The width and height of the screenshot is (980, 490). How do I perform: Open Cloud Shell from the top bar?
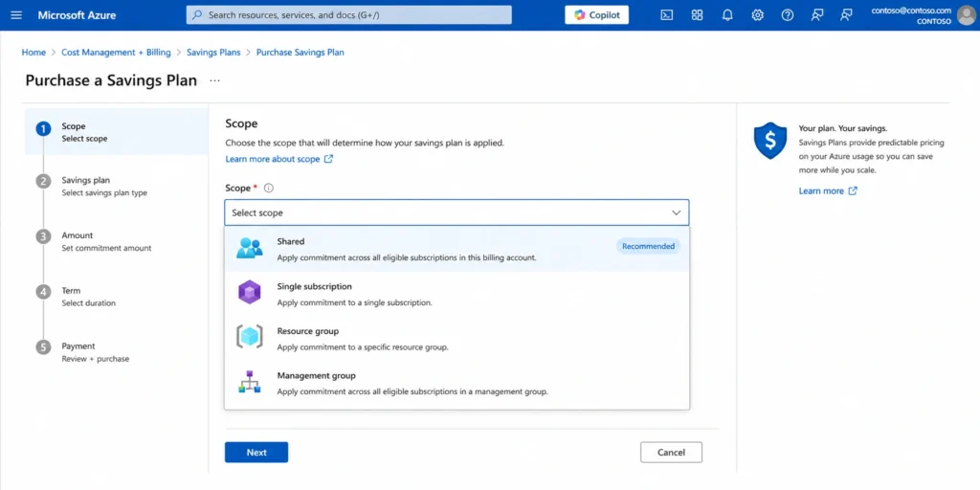[x=667, y=15]
